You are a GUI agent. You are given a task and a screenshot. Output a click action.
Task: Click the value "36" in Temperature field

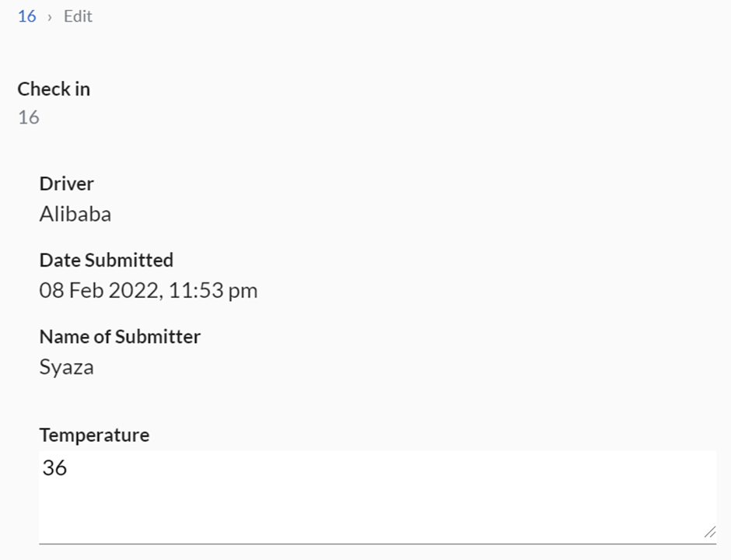click(54, 467)
